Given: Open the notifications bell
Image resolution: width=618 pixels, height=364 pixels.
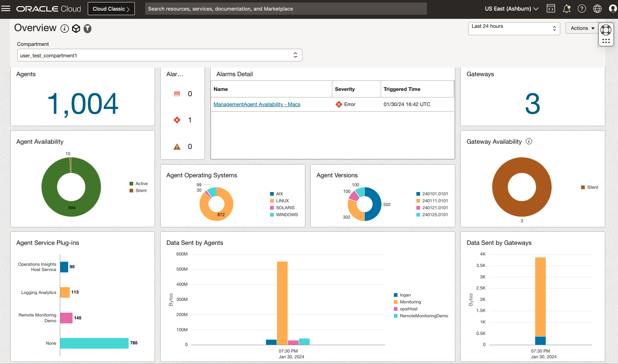Looking at the screenshot, I should pos(566,9).
